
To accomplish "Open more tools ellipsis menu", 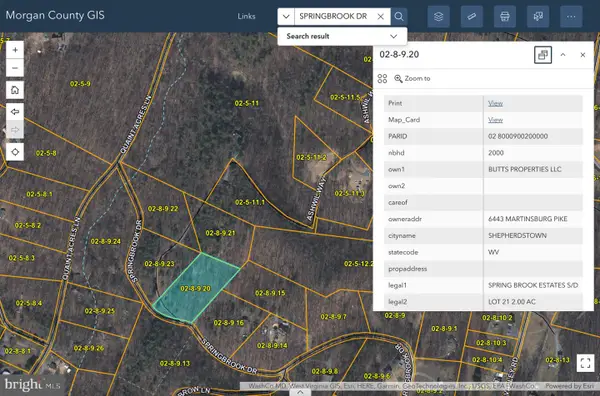I will click(571, 16).
